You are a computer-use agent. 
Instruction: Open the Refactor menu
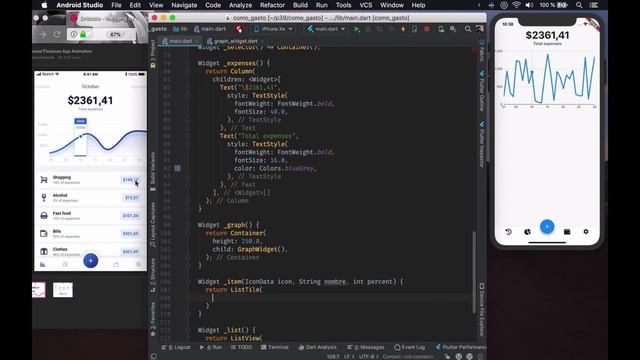[x=272, y=5]
